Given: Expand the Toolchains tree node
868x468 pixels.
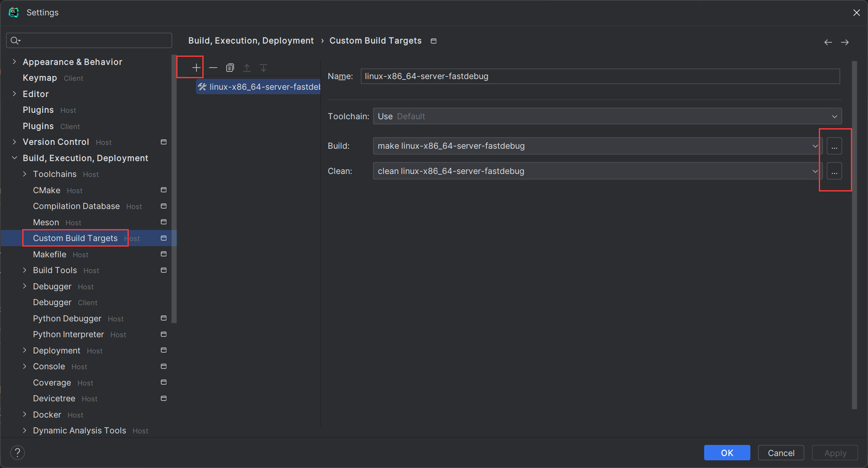Looking at the screenshot, I should (25, 174).
